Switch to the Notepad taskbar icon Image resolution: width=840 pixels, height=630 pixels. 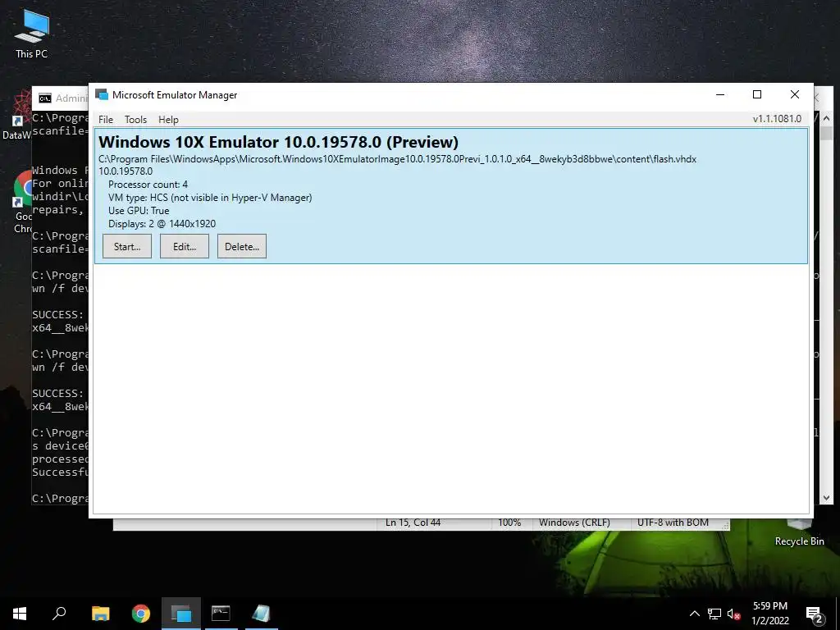(x=261, y=614)
